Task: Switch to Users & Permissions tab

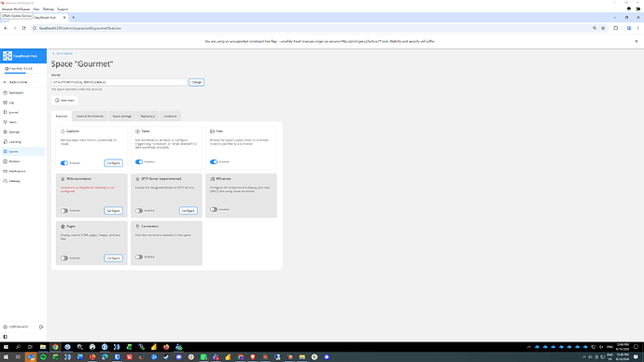Action: (90, 116)
